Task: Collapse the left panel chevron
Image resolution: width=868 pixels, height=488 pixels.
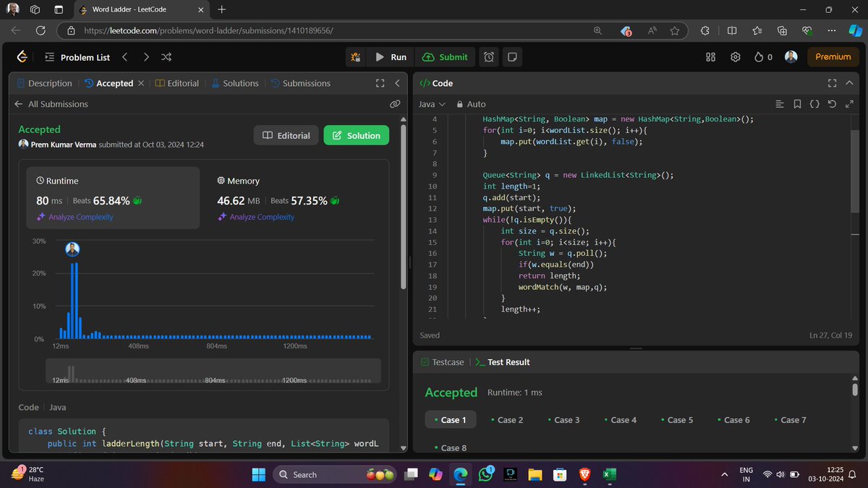Action: (x=397, y=83)
